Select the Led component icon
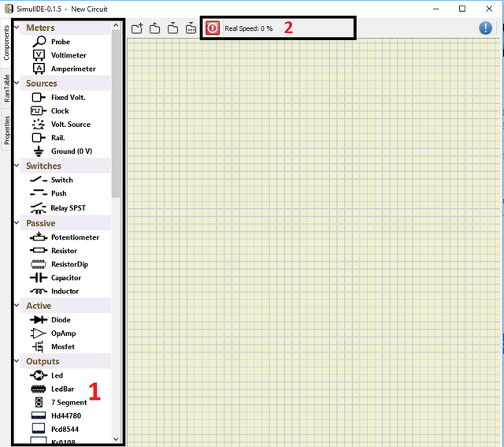 click(39, 375)
